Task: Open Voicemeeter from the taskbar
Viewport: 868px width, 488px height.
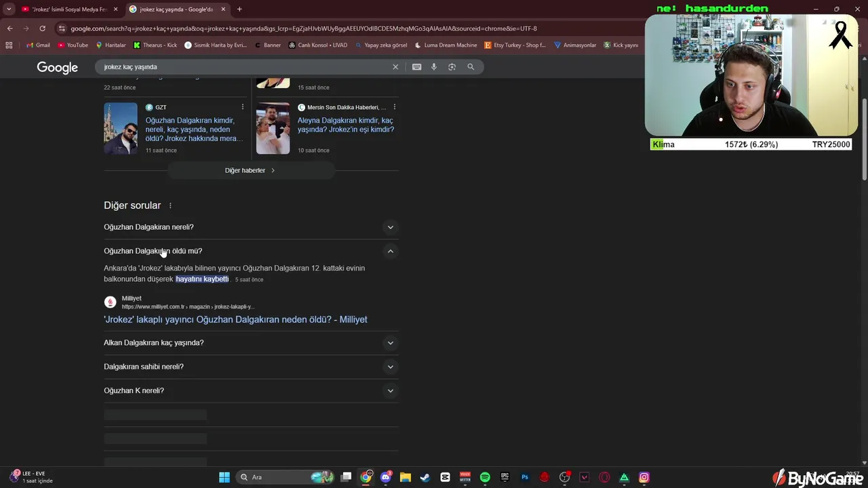Action: point(465,477)
